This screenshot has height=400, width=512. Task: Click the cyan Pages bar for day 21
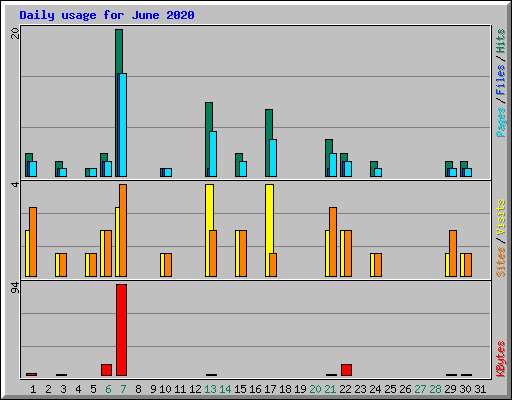333,165
